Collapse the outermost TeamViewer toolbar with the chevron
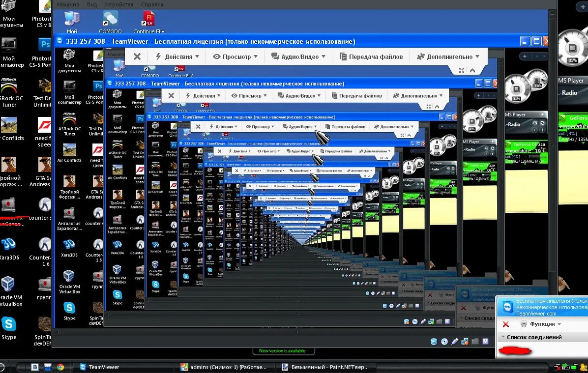The width and height of the screenshot is (588, 373). click(x=472, y=70)
